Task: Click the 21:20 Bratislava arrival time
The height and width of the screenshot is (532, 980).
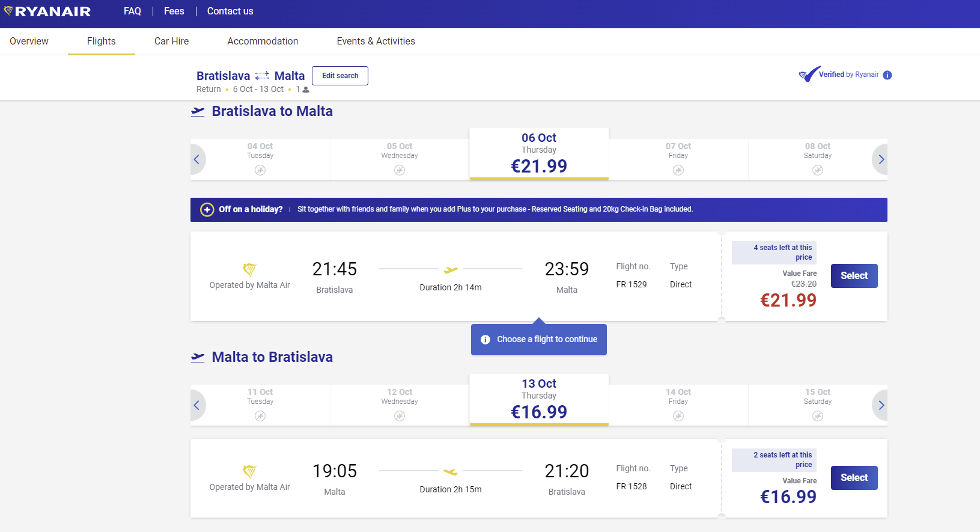Action: [x=567, y=471]
